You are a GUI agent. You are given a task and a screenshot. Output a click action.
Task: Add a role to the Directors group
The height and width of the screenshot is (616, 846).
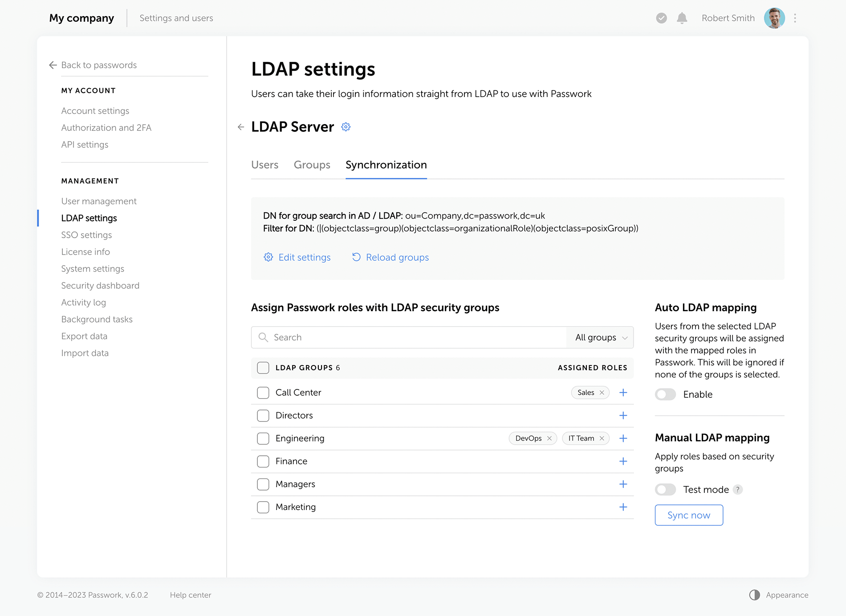pyautogui.click(x=623, y=415)
